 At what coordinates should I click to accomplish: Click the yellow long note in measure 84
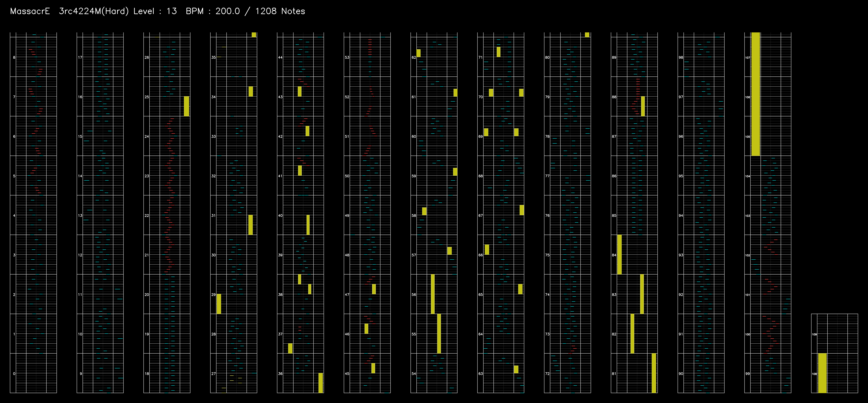pyautogui.click(x=619, y=255)
